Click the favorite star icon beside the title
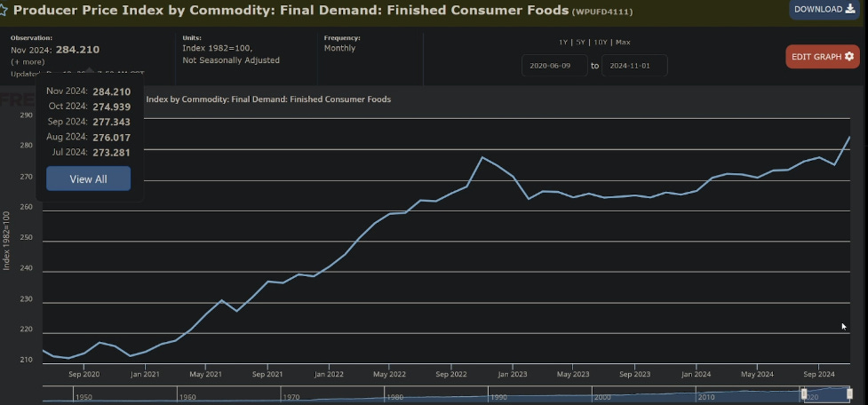Image resolution: width=868 pixels, height=405 pixels. coord(3,10)
